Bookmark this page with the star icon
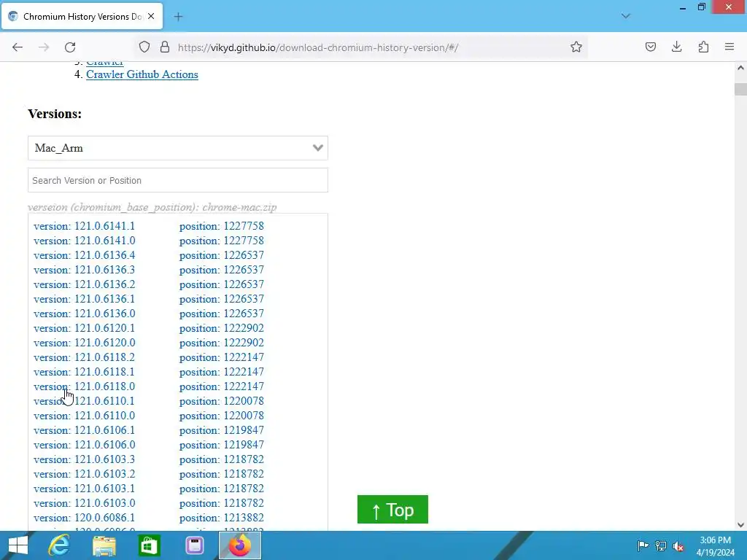 click(576, 47)
